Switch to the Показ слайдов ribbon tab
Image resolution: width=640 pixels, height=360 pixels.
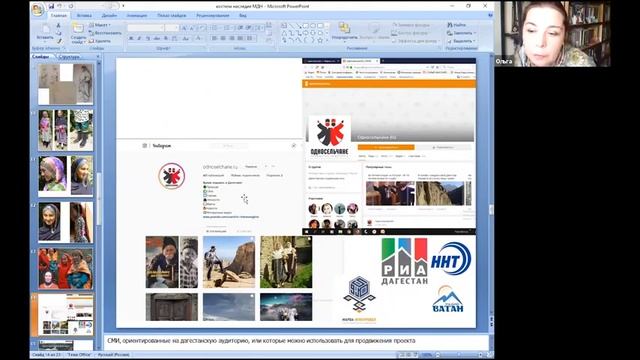pyautogui.click(x=172, y=16)
